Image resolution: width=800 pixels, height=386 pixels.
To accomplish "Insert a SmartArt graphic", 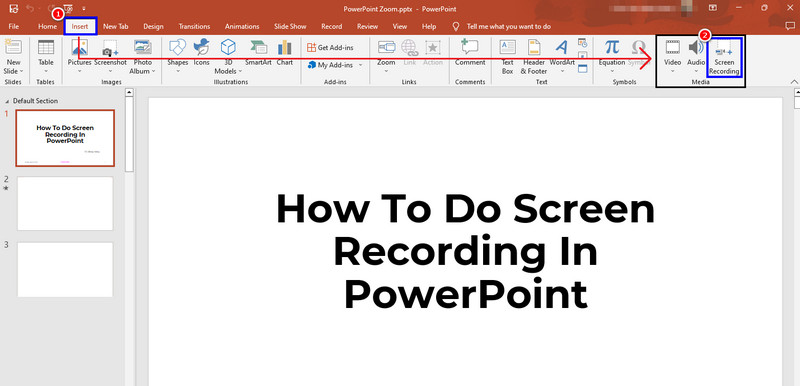I will tap(258, 52).
